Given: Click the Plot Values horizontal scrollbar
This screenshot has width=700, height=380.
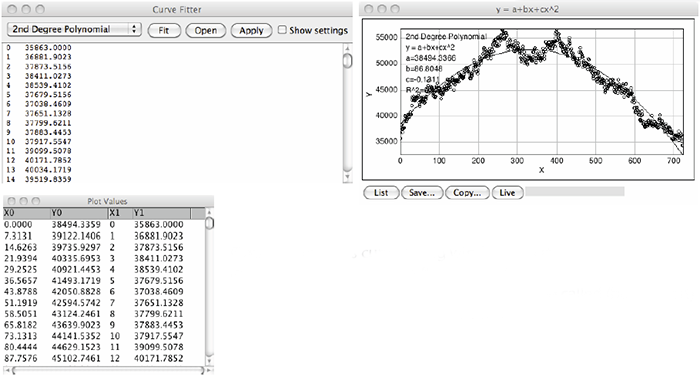Looking at the screenshot, I should (x=108, y=370).
